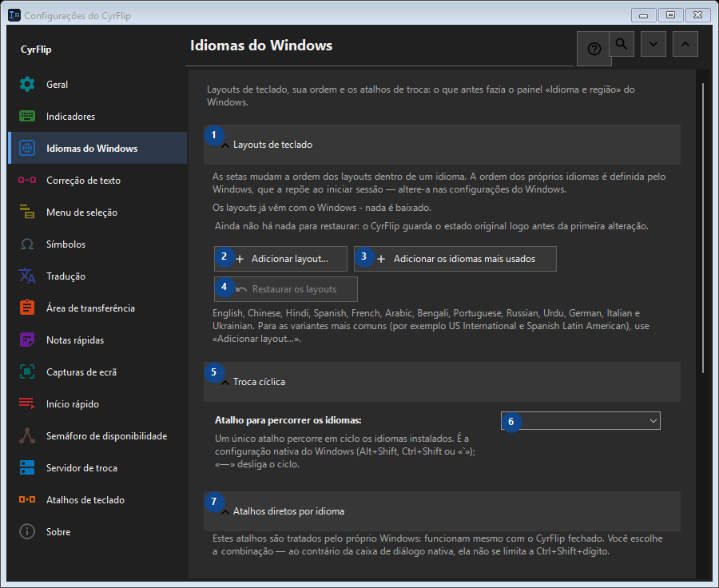Go to the previous section with the up chevron
The height and width of the screenshot is (588, 719).
point(685,44)
